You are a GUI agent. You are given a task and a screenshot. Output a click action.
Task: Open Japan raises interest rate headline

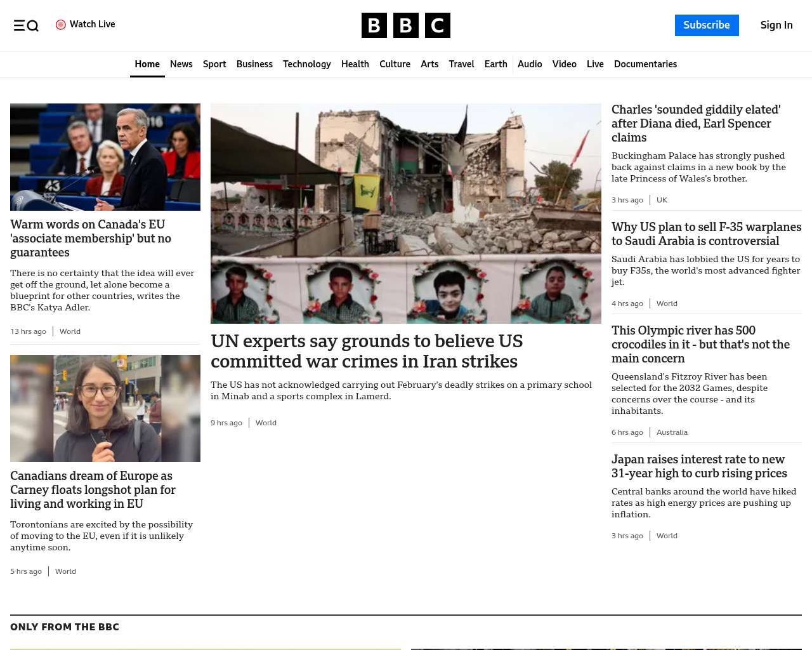click(699, 466)
